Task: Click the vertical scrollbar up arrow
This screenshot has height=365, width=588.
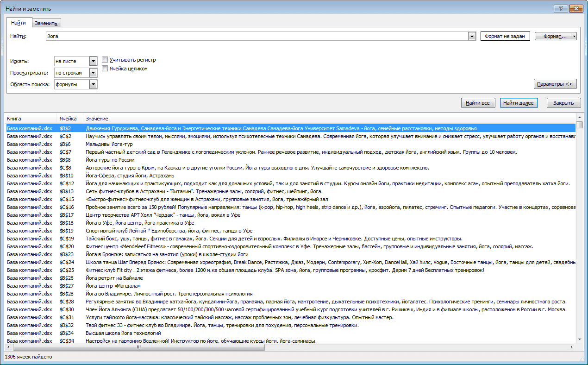Action: 580,118
